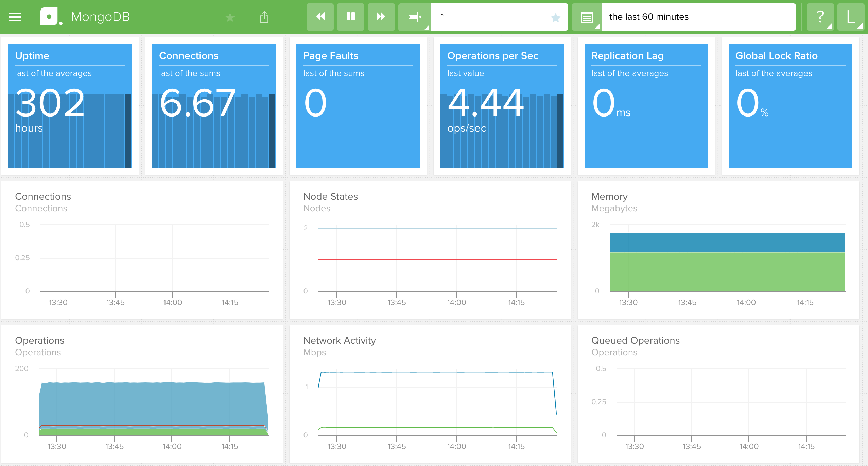
Task: Click the 13:30 tick in Network Activity chart
Action: pyautogui.click(x=337, y=446)
